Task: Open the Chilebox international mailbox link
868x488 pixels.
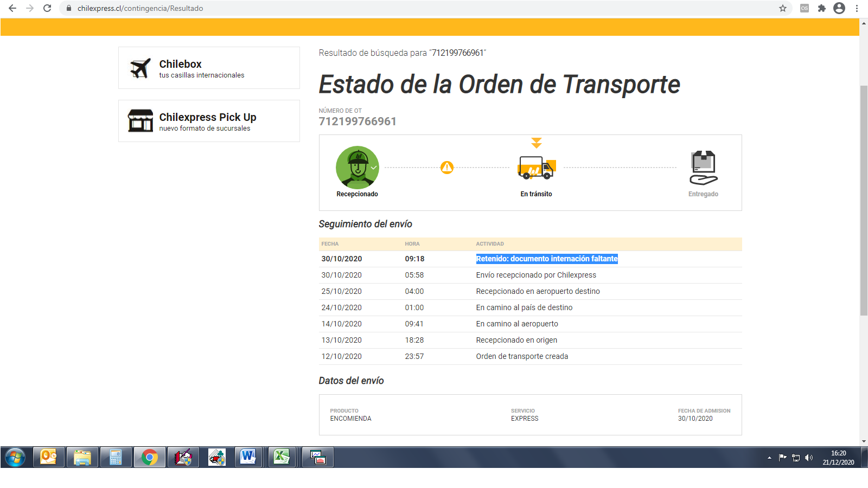Action: click(x=209, y=68)
